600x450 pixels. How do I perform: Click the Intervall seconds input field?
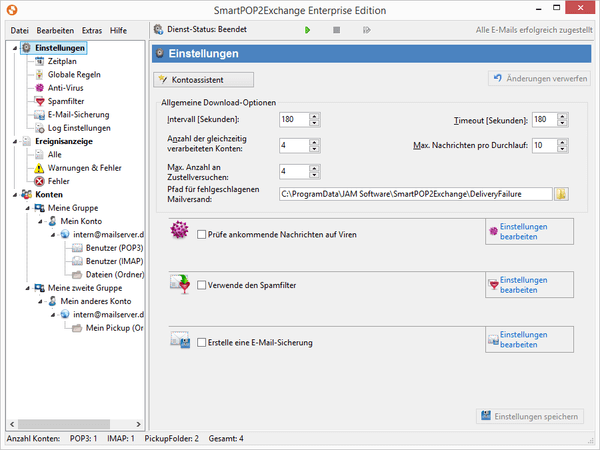(292, 120)
